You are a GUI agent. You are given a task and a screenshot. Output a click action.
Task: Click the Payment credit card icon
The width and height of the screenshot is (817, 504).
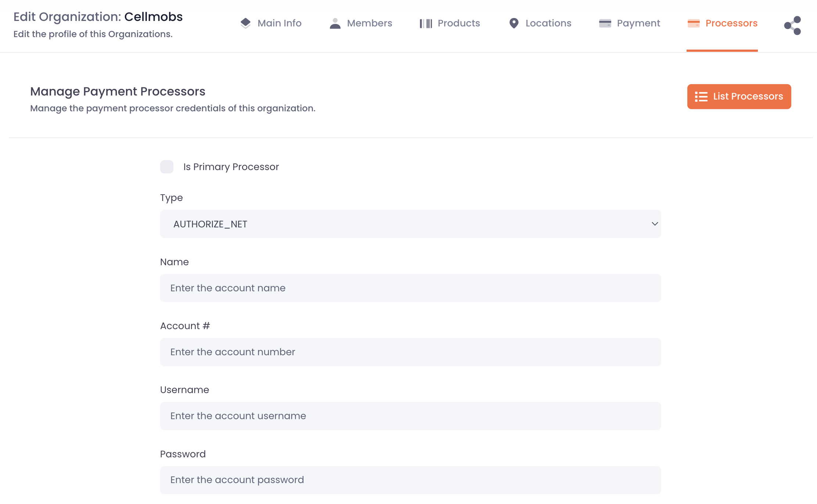605,23
